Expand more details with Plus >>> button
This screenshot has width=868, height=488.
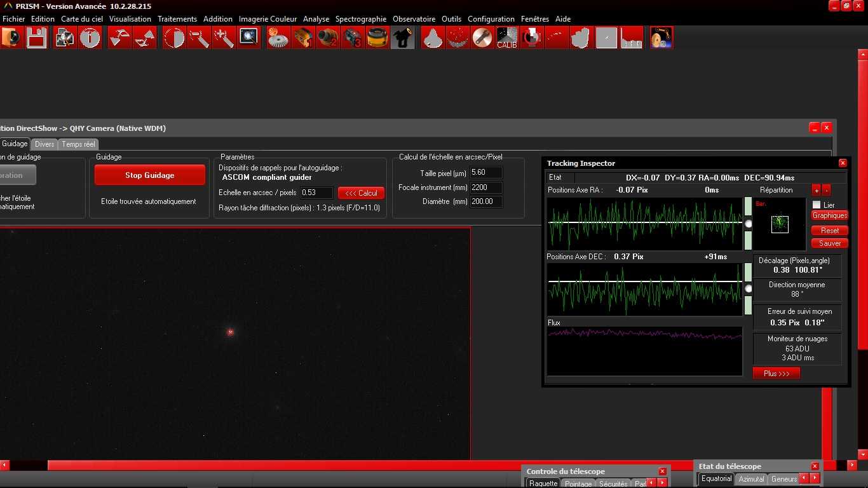pyautogui.click(x=776, y=374)
